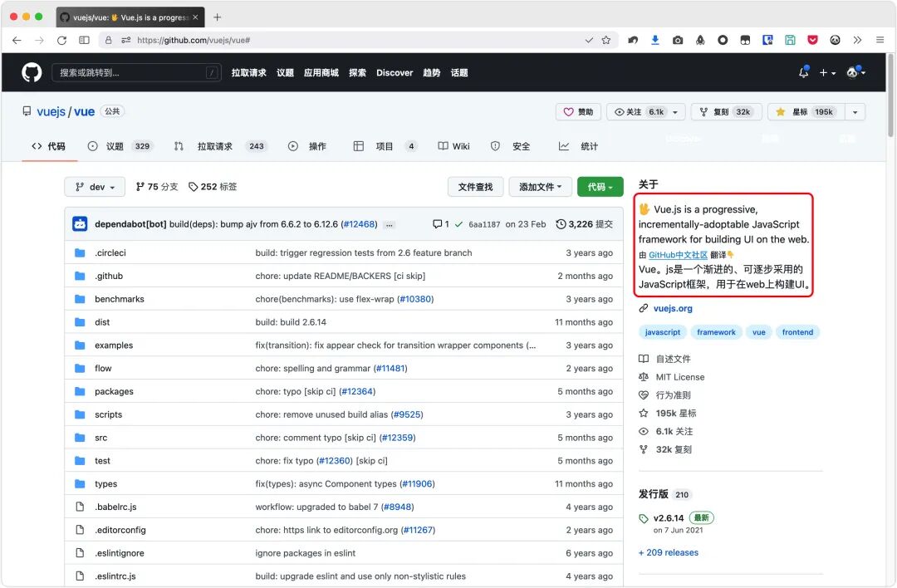
Task: Open the dev branch dropdown
Action: 95,187
